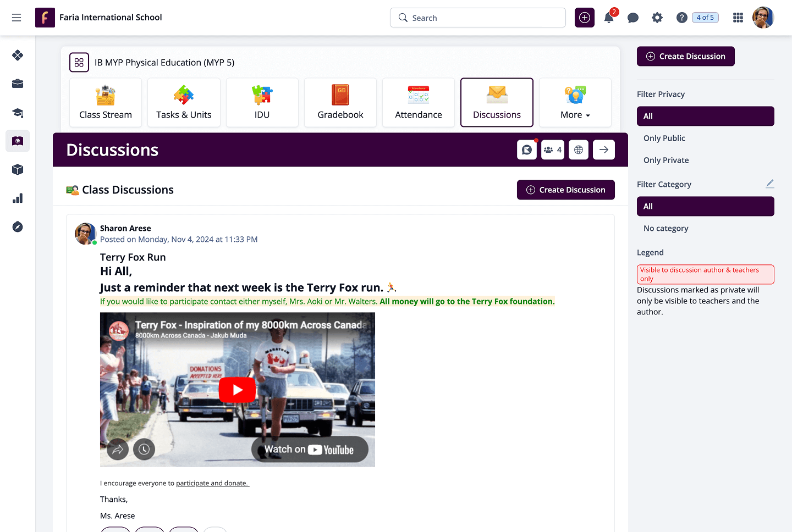Click the globe icon in Discussions header
The height and width of the screenshot is (532, 792).
click(579, 150)
